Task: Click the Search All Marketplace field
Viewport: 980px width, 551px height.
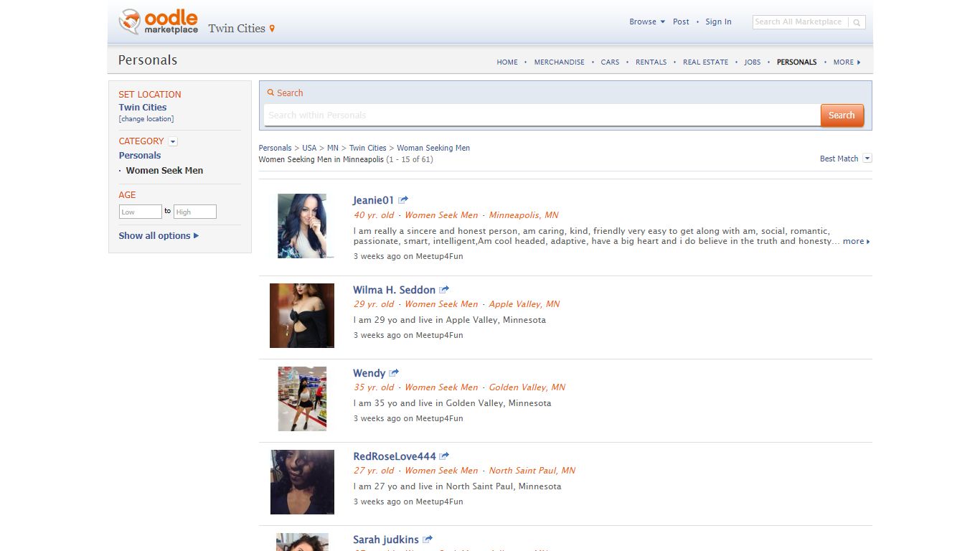Action: click(799, 22)
